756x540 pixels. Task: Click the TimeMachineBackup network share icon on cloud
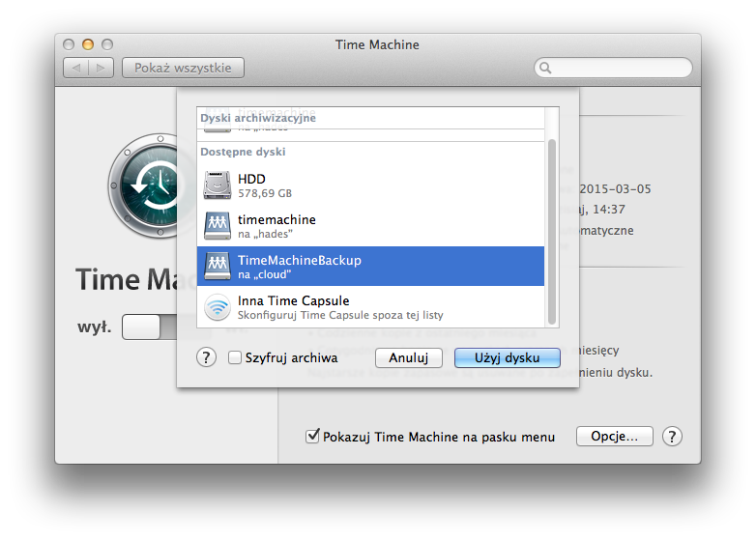coord(217,267)
